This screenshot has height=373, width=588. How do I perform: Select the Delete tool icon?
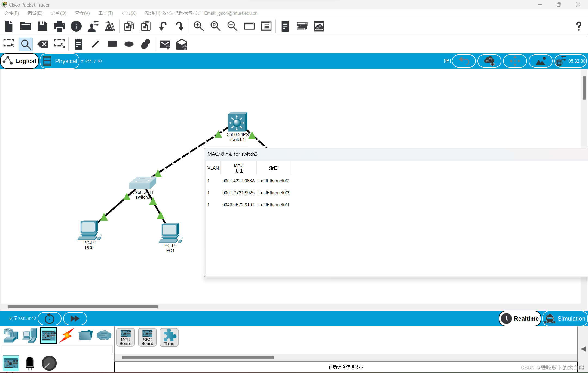click(43, 44)
